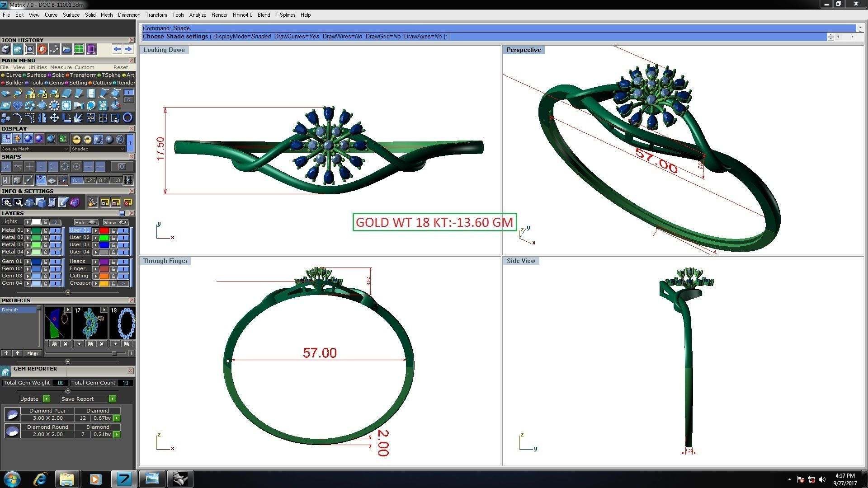Toggle visibility of Creation layer
This screenshot has height=488, width=868.
click(x=123, y=283)
